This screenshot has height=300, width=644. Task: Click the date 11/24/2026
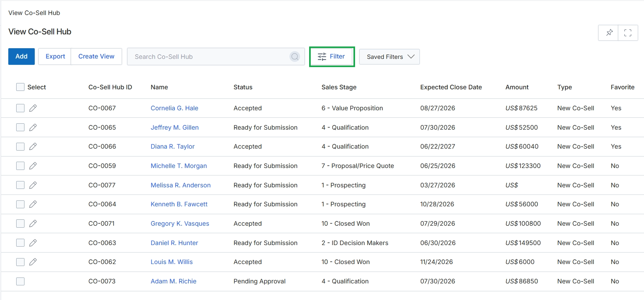tap(436, 262)
